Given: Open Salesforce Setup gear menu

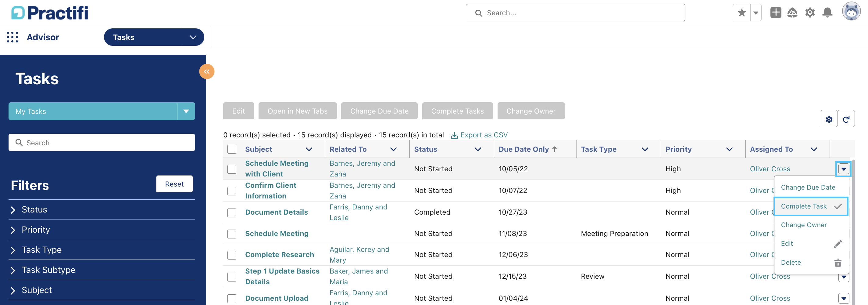Looking at the screenshot, I should (x=810, y=13).
